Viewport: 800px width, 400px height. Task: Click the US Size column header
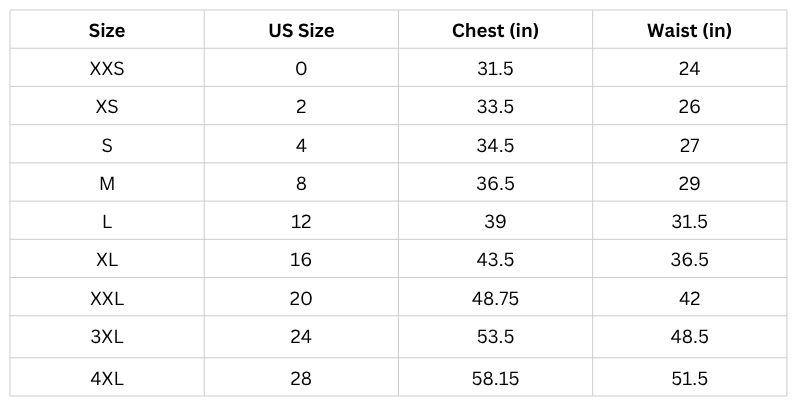point(301,30)
